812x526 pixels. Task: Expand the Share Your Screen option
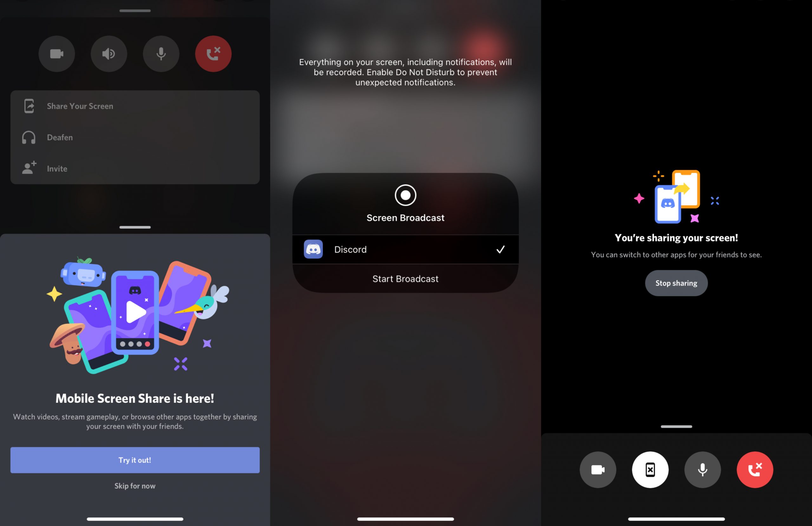[135, 106]
